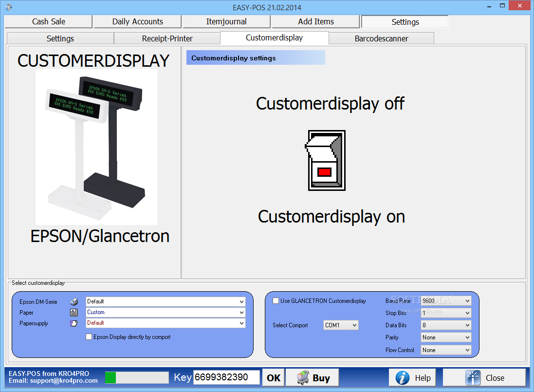Click the Select Comport label

pyautogui.click(x=290, y=325)
